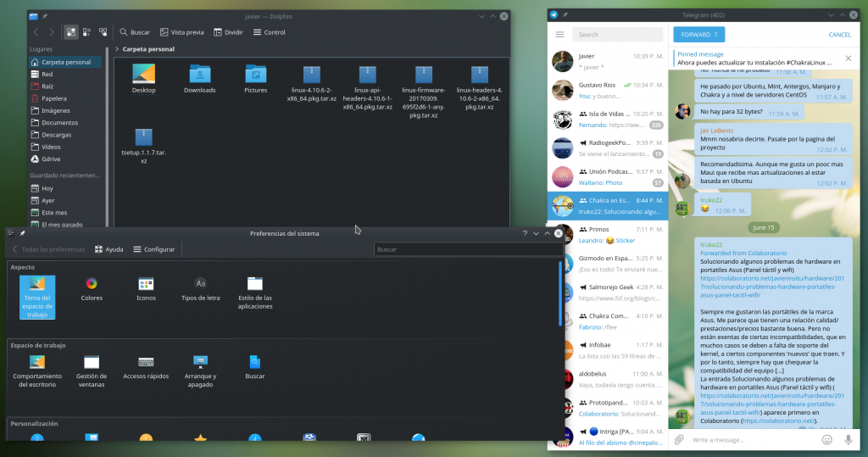Switch Dolphin to details view mode
Screen dimensions: 868x457
(x=103, y=32)
